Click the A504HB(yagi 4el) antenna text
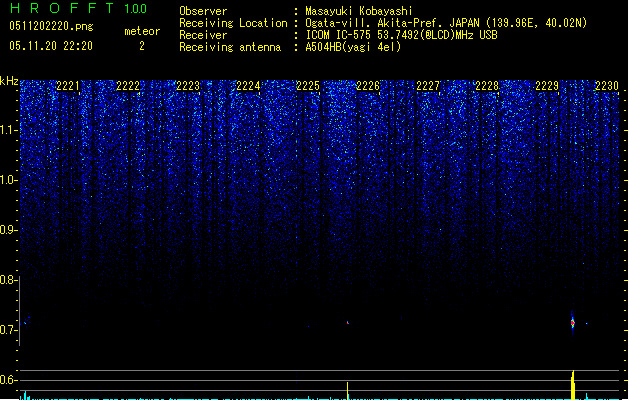629x400 pixels. (x=353, y=47)
